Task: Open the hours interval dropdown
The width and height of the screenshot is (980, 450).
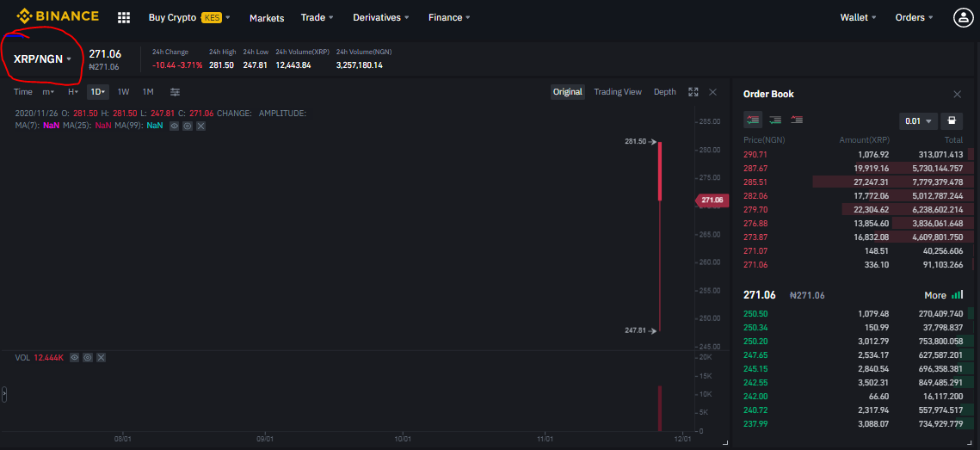Action: [x=73, y=92]
